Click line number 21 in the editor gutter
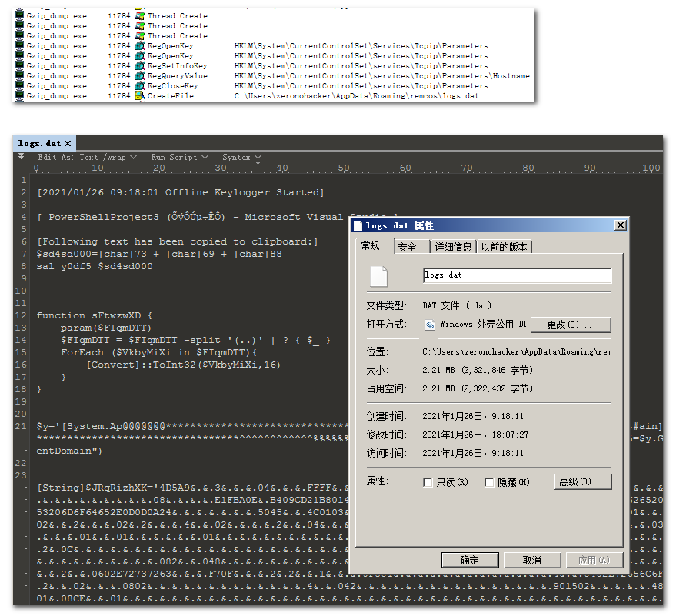 tap(21, 426)
